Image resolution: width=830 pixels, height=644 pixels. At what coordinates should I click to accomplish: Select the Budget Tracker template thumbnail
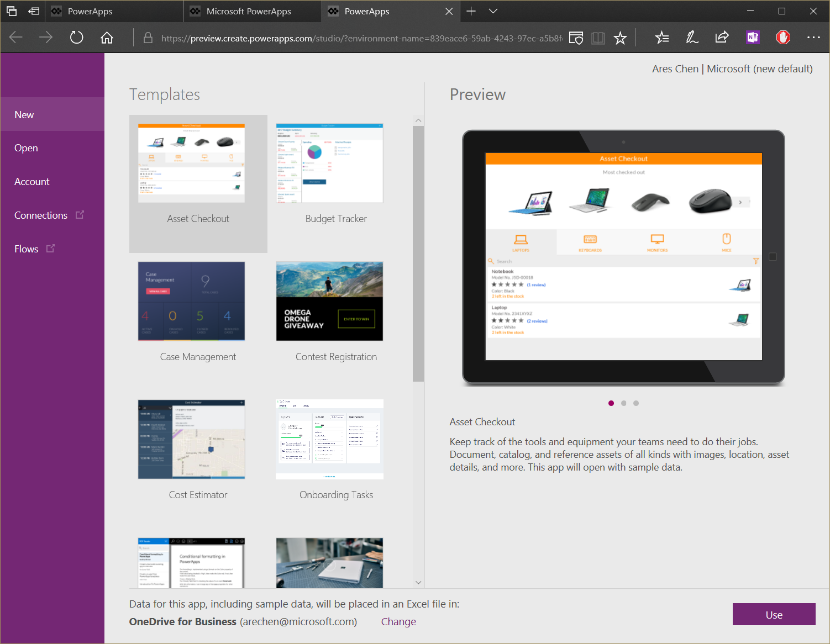pos(329,162)
